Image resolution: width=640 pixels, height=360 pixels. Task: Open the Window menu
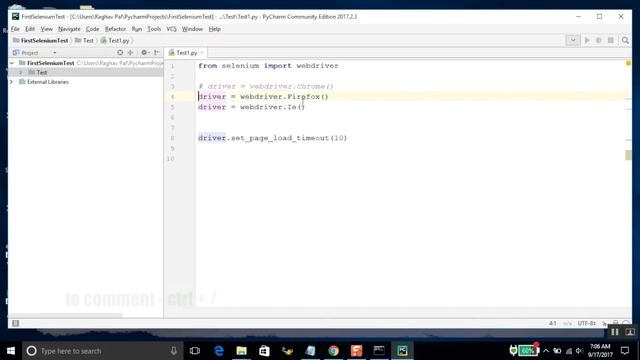pos(192,29)
